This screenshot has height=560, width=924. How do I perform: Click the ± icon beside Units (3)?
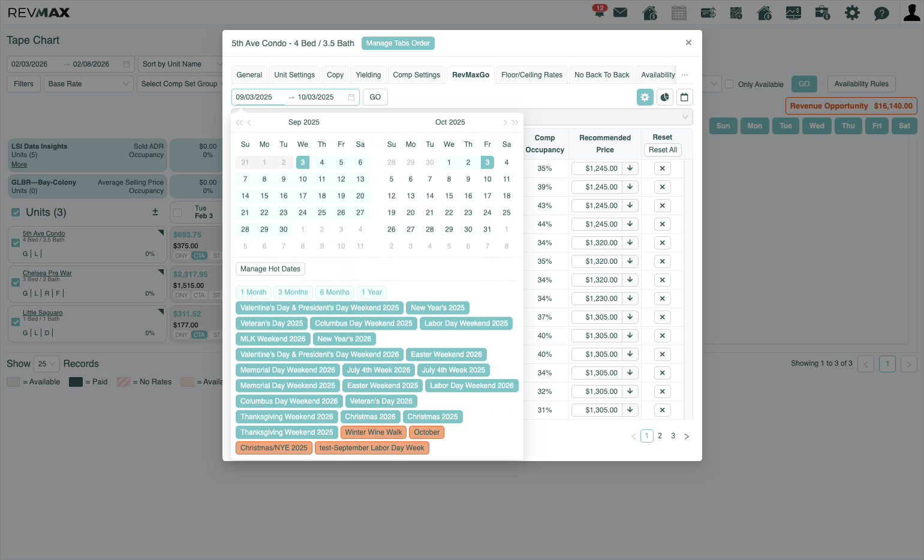point(155,212)
